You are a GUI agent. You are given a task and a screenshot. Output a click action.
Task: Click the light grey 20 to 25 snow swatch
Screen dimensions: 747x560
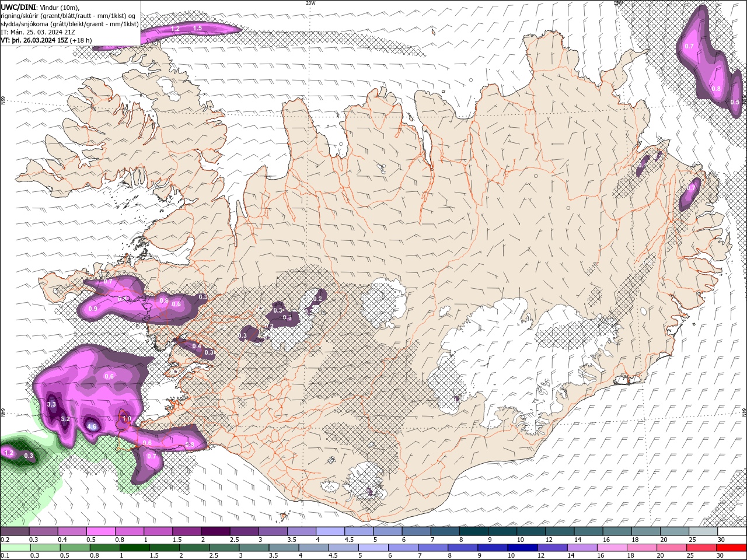675,531
